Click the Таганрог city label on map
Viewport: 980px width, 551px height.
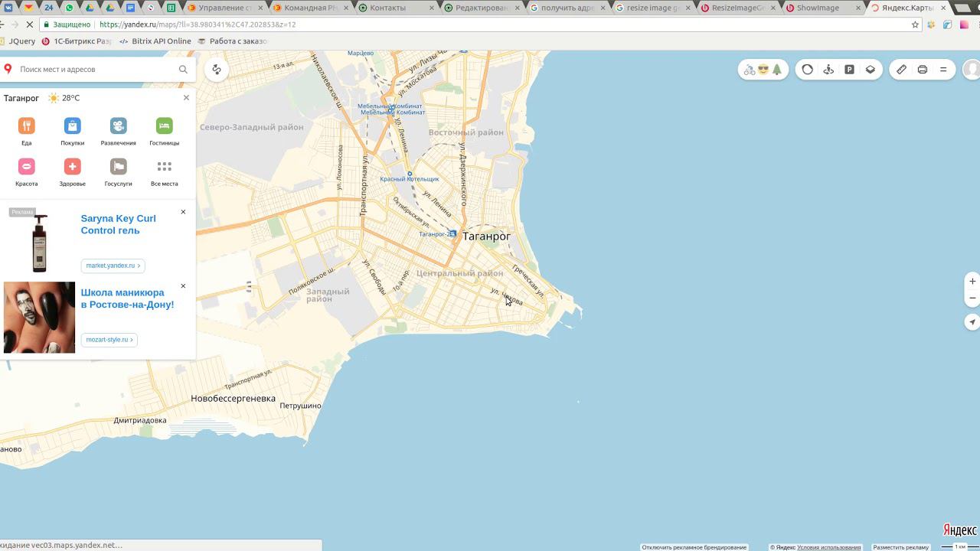[486, 236]
